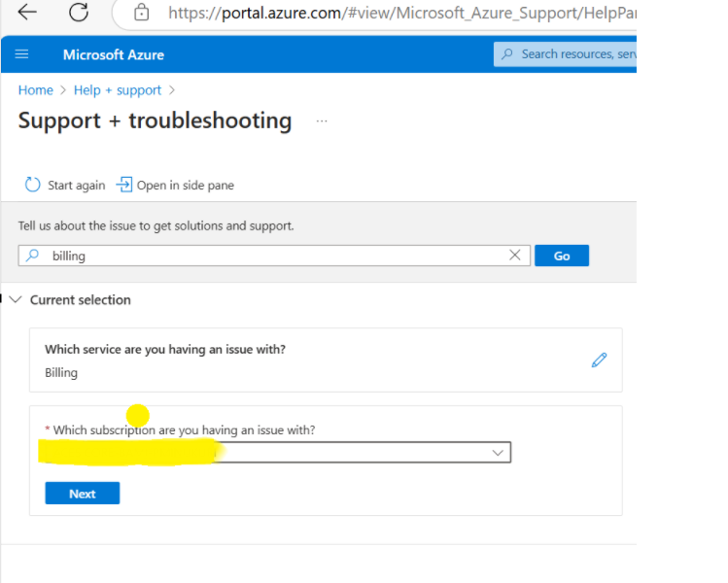Click the search magnifier in issue field
Viewport: 728px width, 583px height.
pyautogui.click(x=32, y=256)
